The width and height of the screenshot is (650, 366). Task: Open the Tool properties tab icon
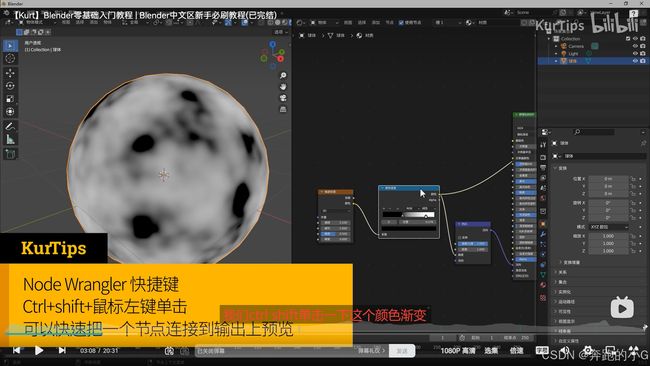pos(543,145)
